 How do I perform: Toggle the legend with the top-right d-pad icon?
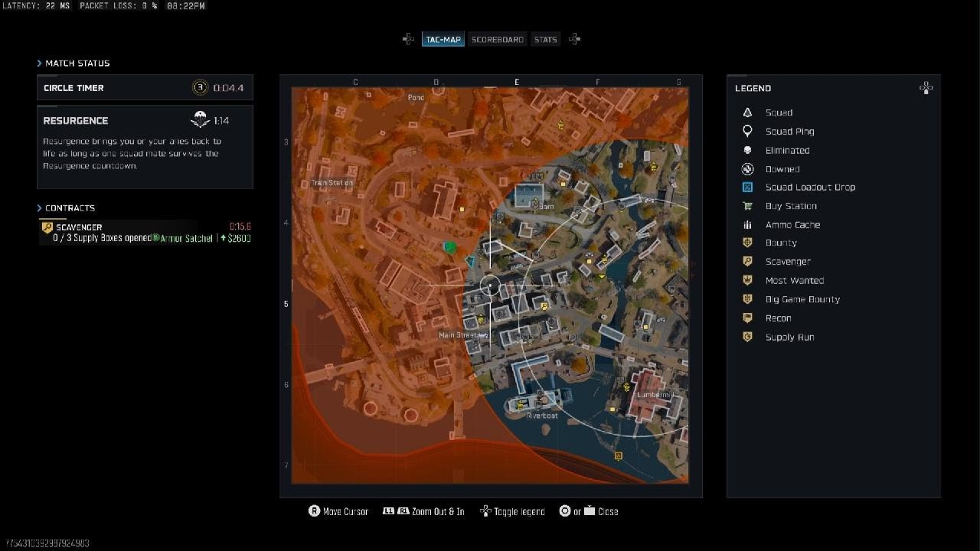tap(926, 88)
